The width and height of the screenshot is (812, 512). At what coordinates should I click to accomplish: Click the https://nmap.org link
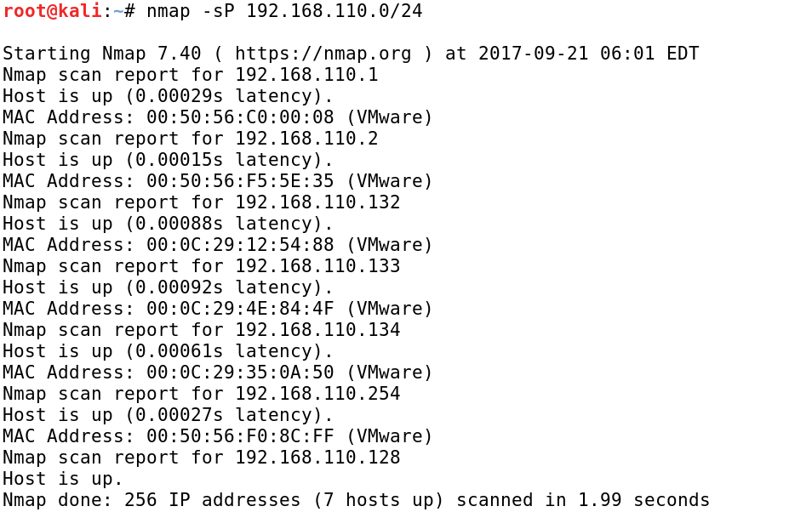click(x=323, y=54)
